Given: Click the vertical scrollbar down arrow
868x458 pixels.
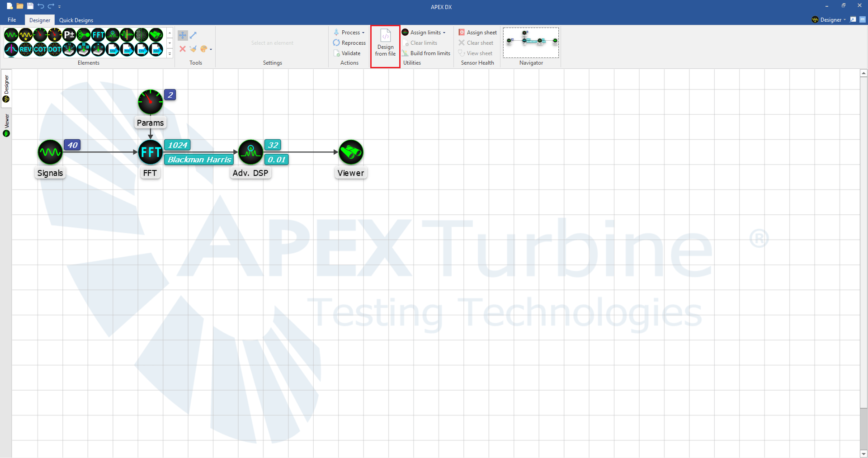Looking at the screenshot, I should (863, 454).
